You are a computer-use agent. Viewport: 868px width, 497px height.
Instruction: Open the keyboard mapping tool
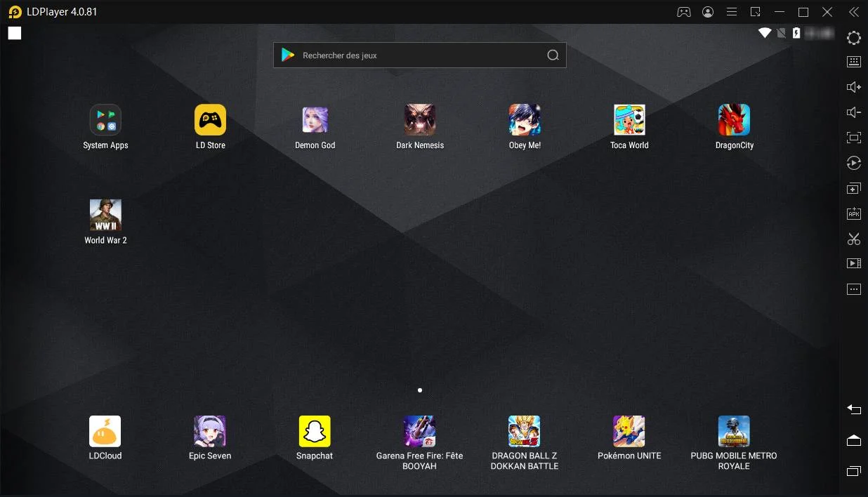tap(854, 62)
